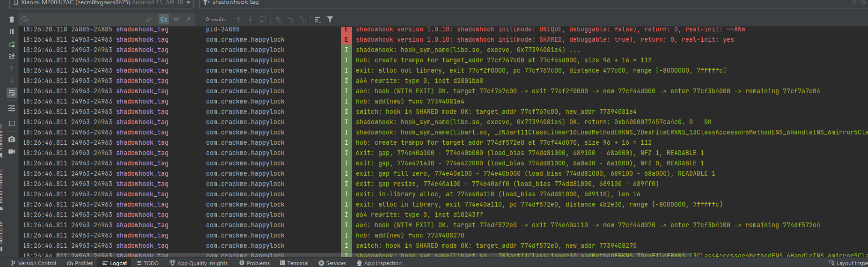Click the log line 'exit: gap resize, 774e40a100'

pos(508,184)
